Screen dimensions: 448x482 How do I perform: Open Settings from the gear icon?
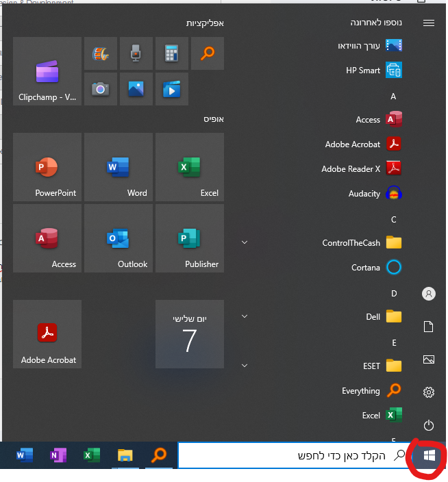[x=429, y=392]
